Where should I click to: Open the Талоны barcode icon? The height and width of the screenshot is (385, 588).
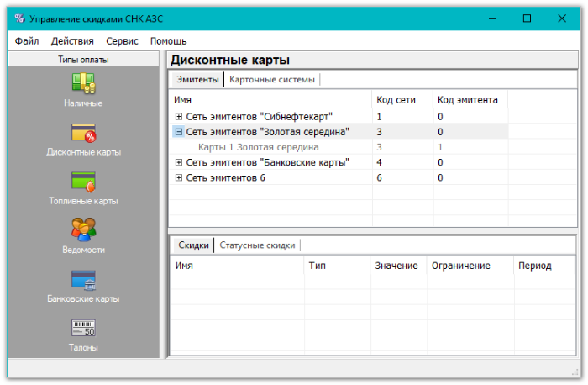coord(83,328)
